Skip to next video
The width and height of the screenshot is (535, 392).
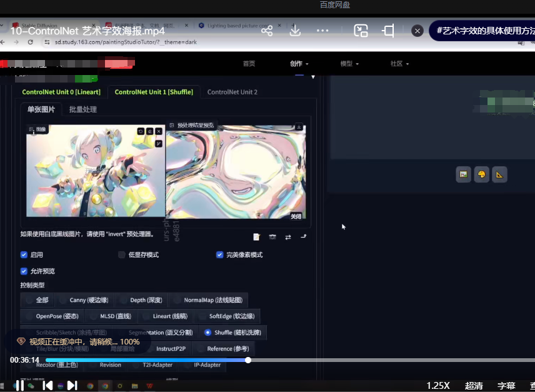tap(72, 386)
